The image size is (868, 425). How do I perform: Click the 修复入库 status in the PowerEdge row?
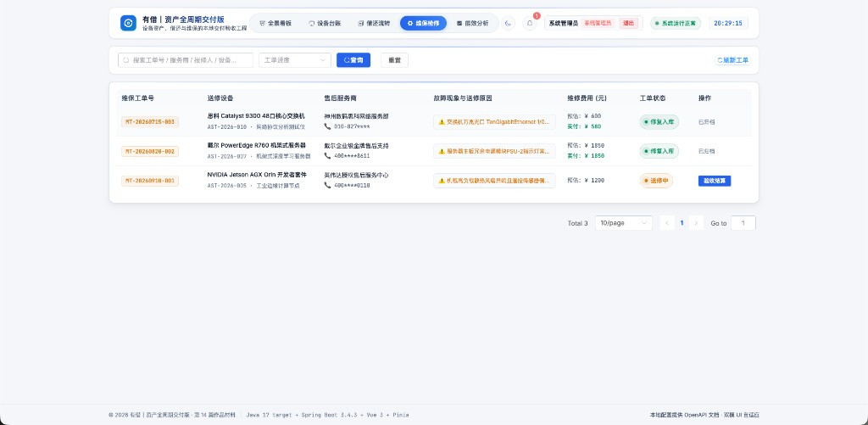pos(659,151)
